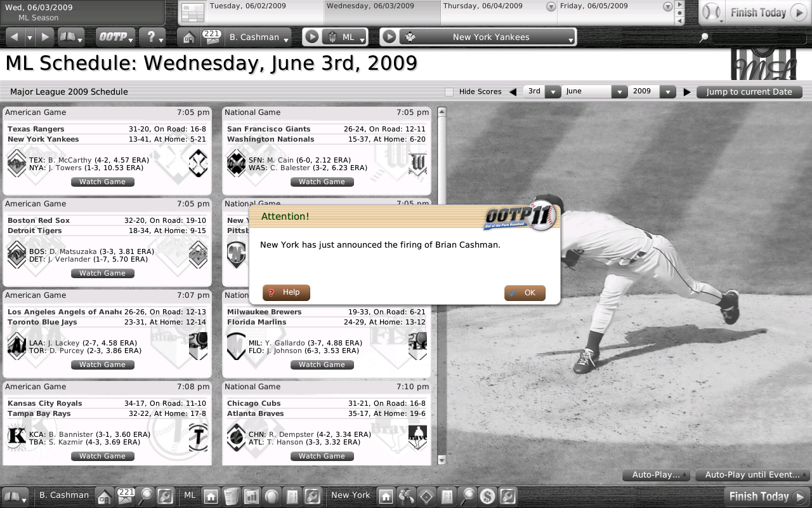Toggle the Hide Scores checkbox
This screenshot has height=508, width=812.
[x=449, y=91]
